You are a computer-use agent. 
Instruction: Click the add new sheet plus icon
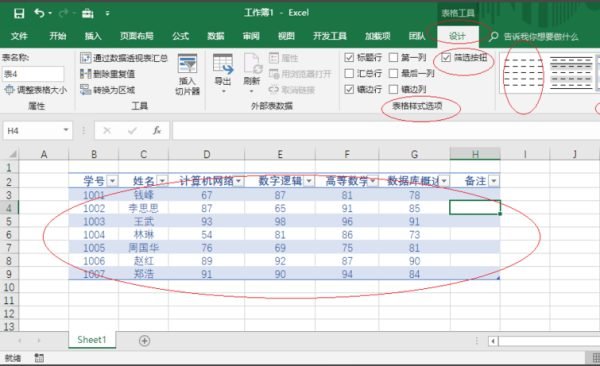click(144, 340)
